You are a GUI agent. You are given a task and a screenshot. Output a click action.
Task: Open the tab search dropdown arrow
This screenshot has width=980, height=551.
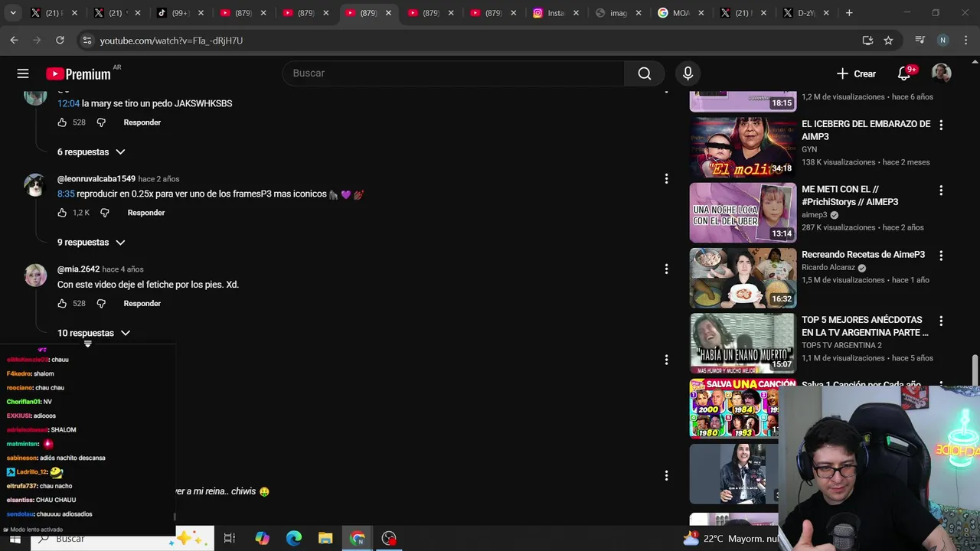[x=13, y=13]
